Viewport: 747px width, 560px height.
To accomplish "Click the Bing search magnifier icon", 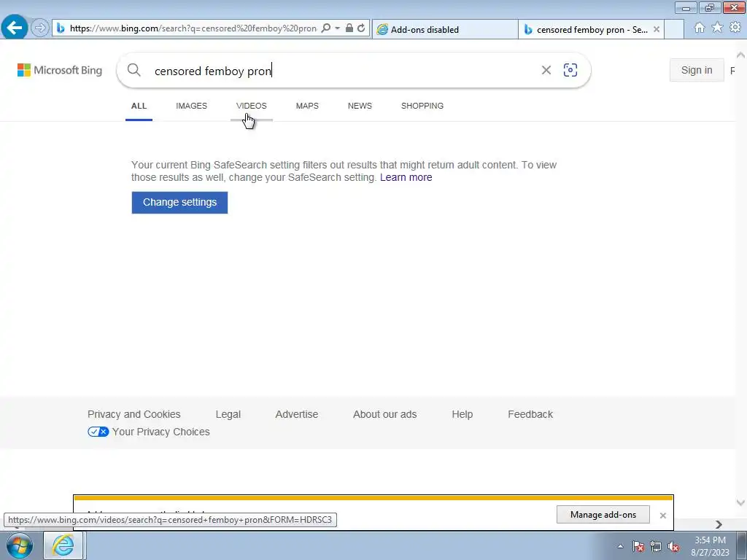I will [x=134, y=70].
